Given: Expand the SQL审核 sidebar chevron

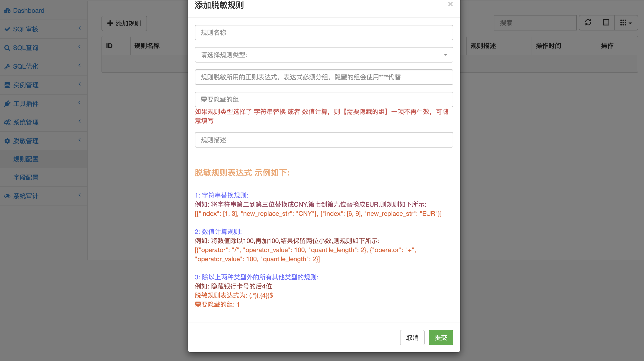Looking at the screenshot, I should (x=79, y=28).
